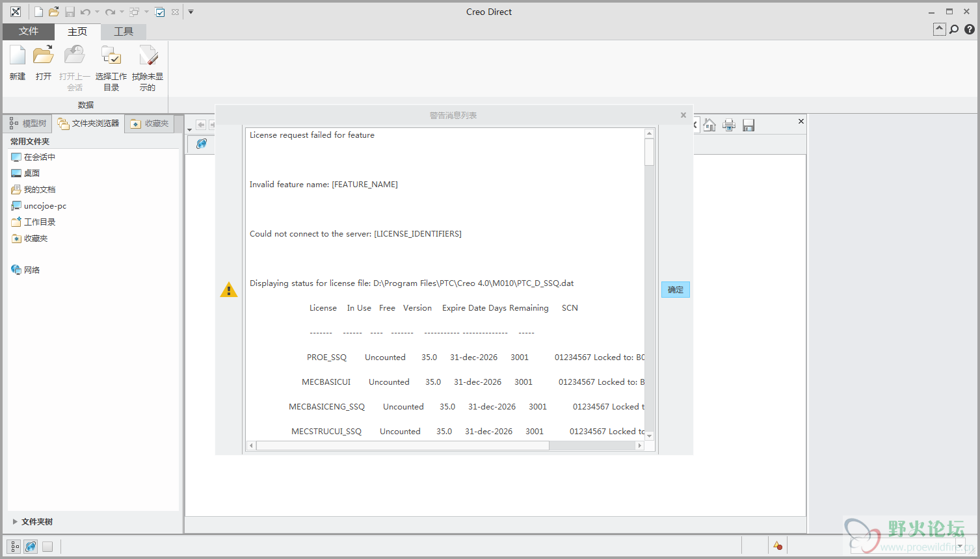This screenshot has height=559, width=980.
Task: Click the select working directory icon in quick access toolbar
Action: (160, 12)
